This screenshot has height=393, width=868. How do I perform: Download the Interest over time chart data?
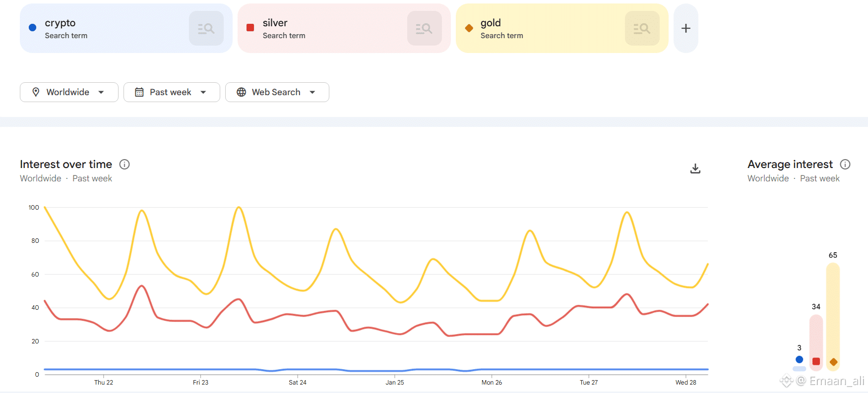point(695,168)
